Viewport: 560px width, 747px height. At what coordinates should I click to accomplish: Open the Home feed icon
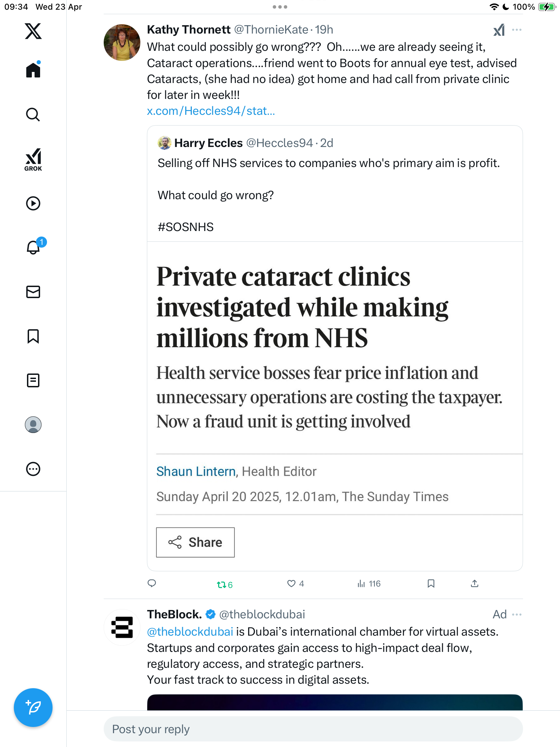click(33, 70)
